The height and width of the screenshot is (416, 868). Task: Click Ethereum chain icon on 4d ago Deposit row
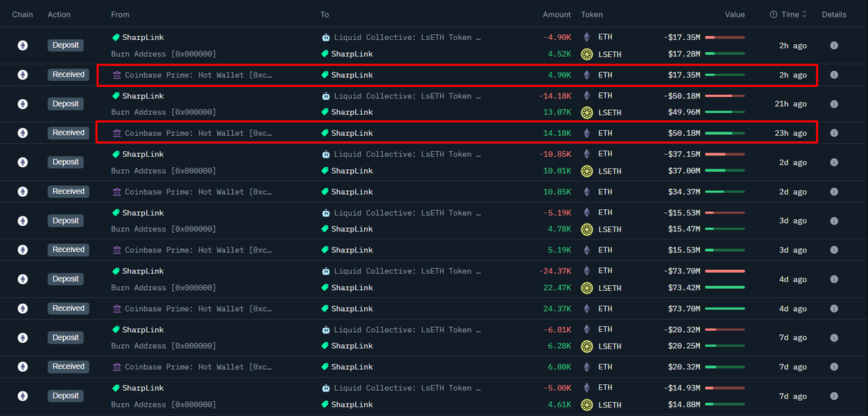tap(22, 279)
